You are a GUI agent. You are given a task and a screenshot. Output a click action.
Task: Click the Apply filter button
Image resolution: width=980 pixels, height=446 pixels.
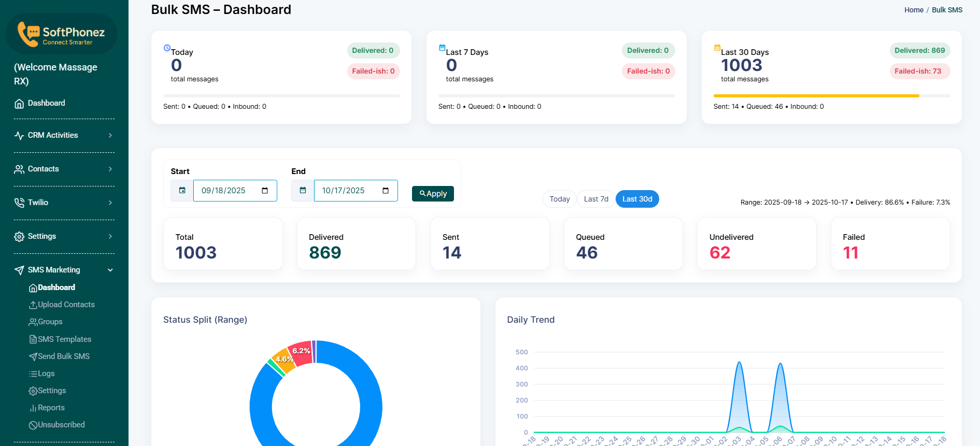pos(433,194)
